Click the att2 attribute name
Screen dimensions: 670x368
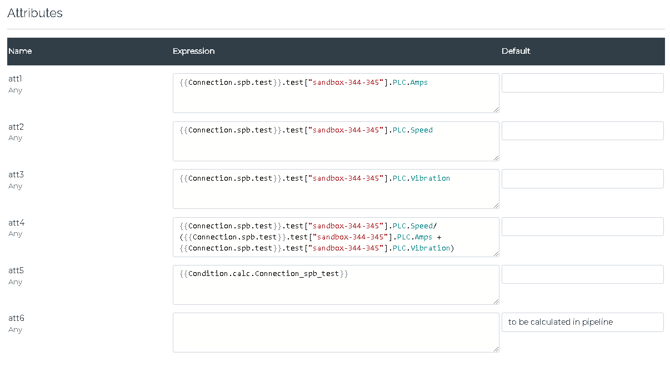[16, 127]
